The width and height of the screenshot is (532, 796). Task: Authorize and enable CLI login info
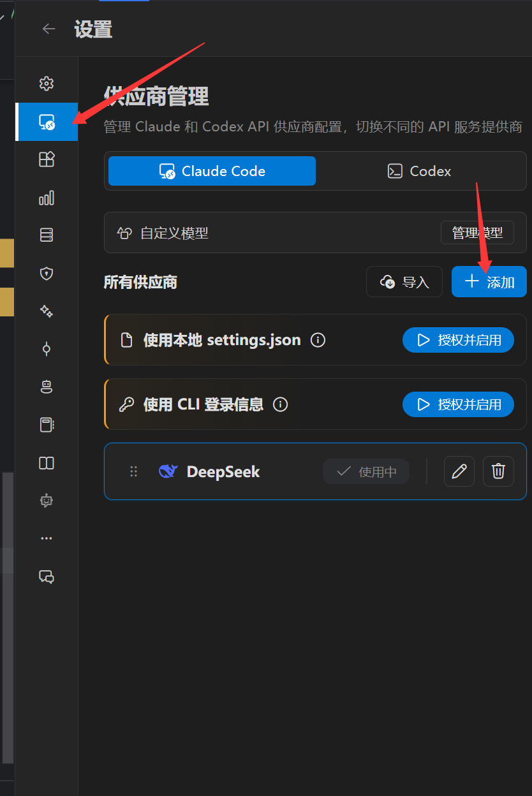click(458, 404)
